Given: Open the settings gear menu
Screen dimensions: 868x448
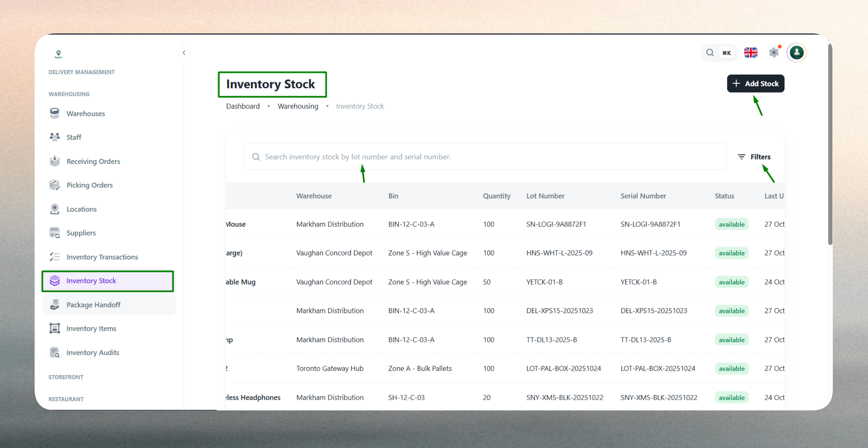Looking at the screenshot, I should click(x=774, y=52).
